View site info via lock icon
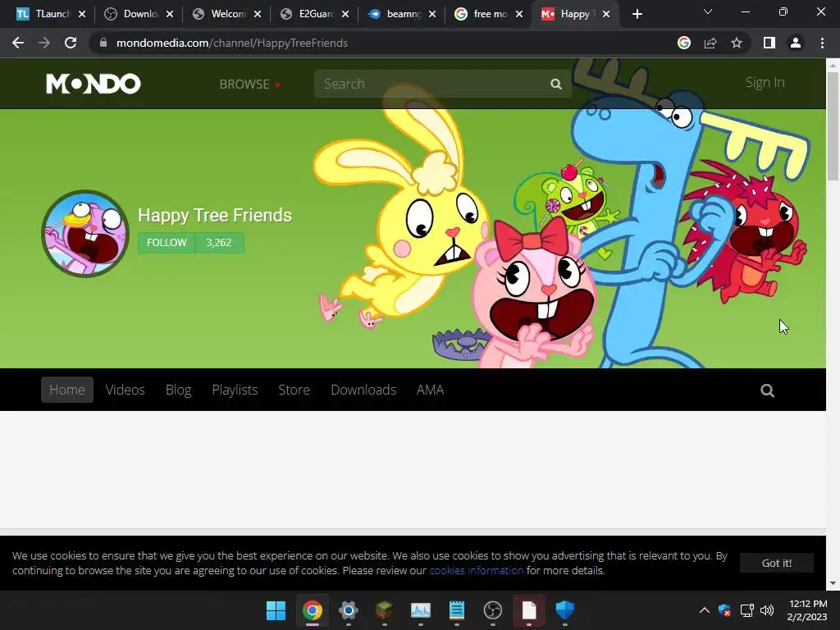 [103, 43]
